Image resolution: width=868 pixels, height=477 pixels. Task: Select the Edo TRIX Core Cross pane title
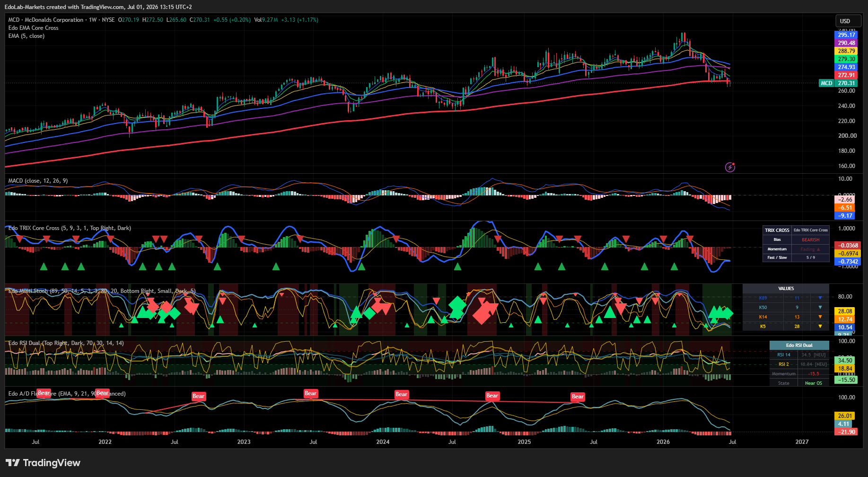[x=70, y=228]
